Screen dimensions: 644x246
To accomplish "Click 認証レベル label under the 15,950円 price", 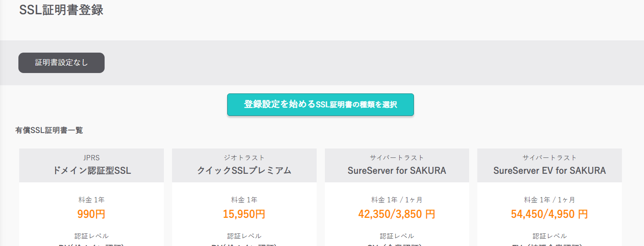I will pos(244,236).
